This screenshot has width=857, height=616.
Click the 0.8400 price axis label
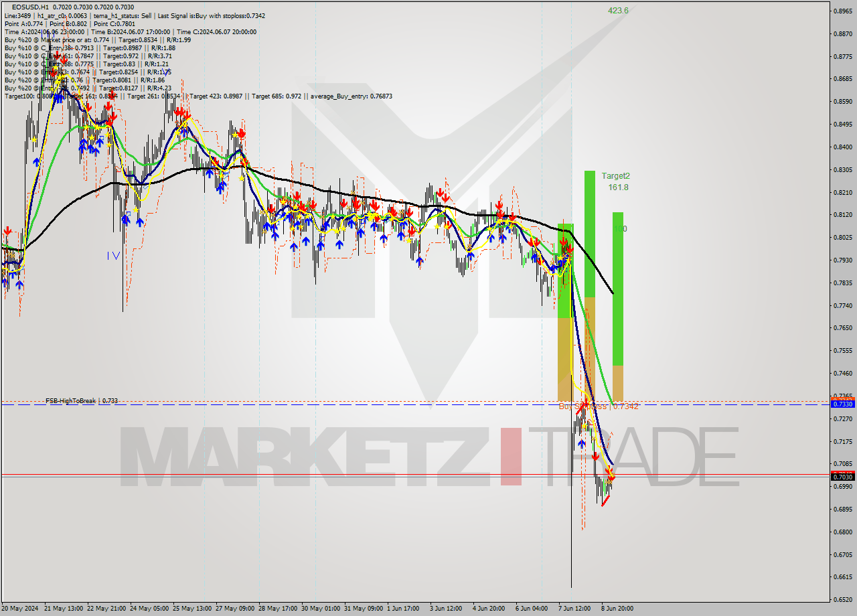pyautogui.click(x=842, y=147)
